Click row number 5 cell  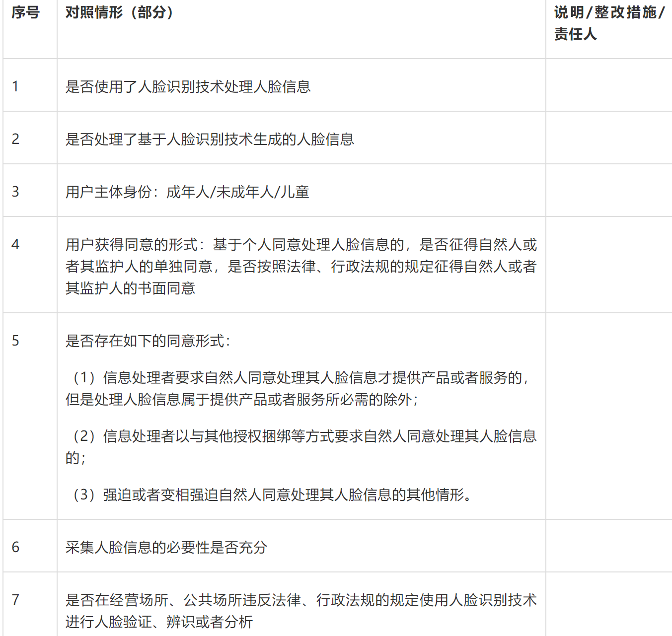point(30,416)
